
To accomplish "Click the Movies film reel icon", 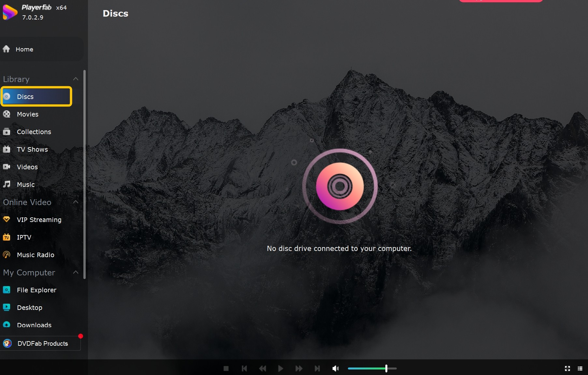I will pos(7,114).
